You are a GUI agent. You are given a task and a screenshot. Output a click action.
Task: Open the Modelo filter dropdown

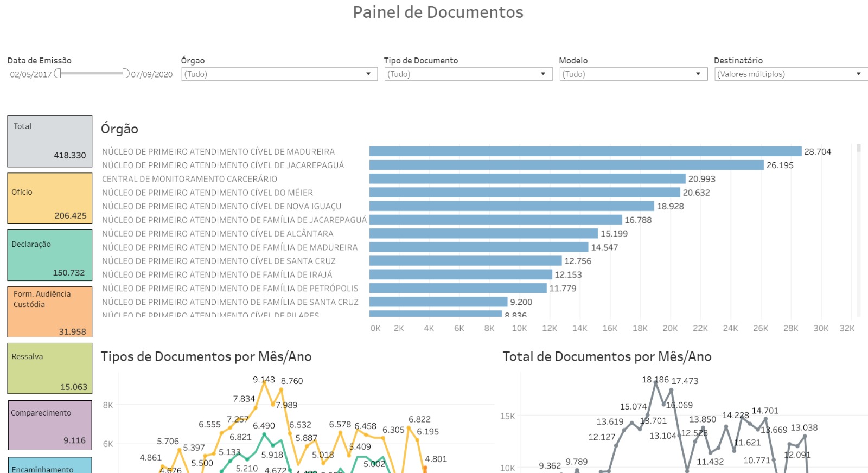click(x=633, y=74)
